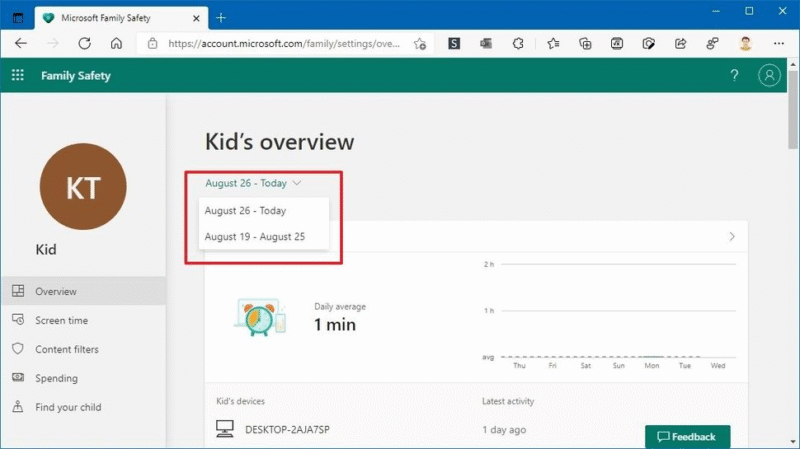This screenshot has height=449, width=800.
Task: Expand the screen time card chevron
Action: tap(732, 237)
